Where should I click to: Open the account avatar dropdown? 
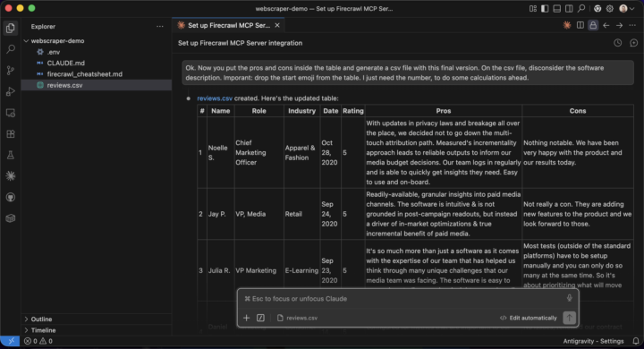click(627, 8)
